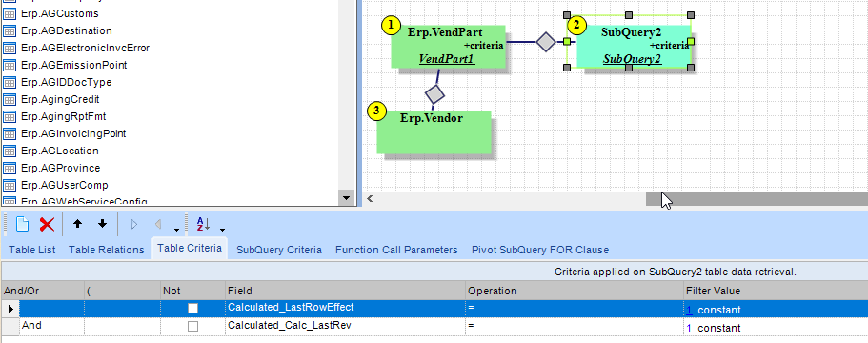The height and width of the screenshot is (343, 868).
Task: Select Erp.AGInvoicingPoint table entry
Action: pyautogui.click(x=73, y=133)
